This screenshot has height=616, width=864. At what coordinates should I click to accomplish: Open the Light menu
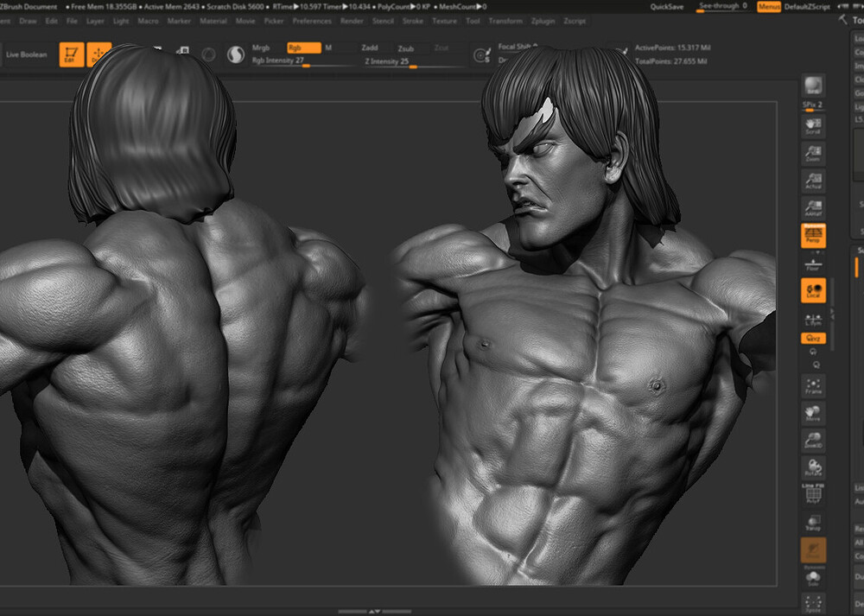(121, 21)
